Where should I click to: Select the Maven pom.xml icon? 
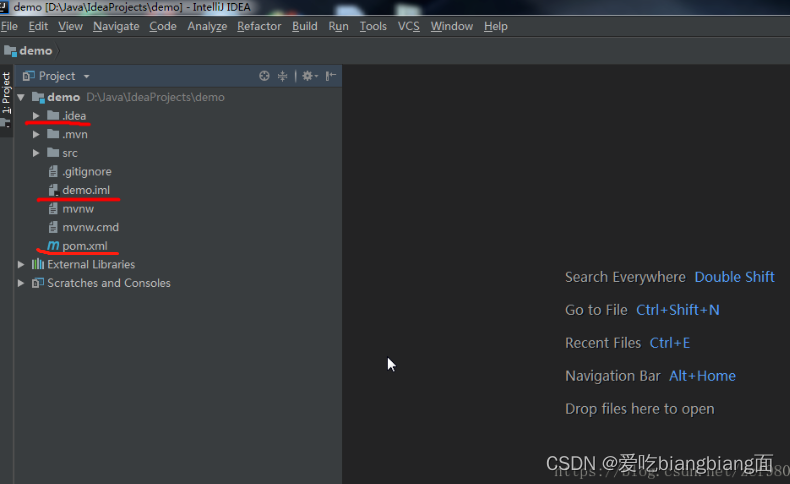pos(53,245)
